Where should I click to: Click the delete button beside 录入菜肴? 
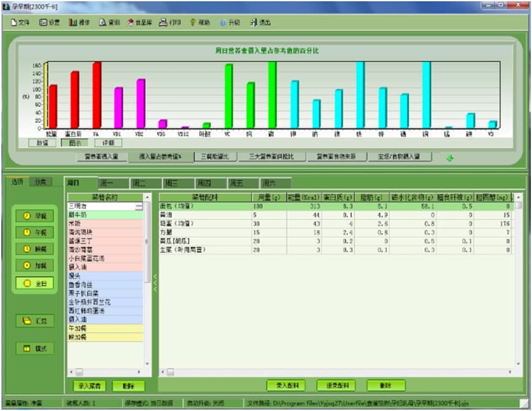pyautogui.click(x=128, y=386)
